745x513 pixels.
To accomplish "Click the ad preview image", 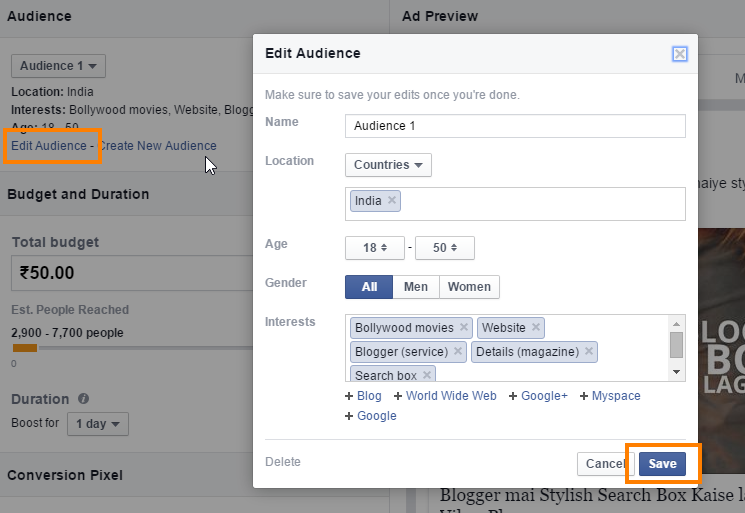I will coord(721,351).
